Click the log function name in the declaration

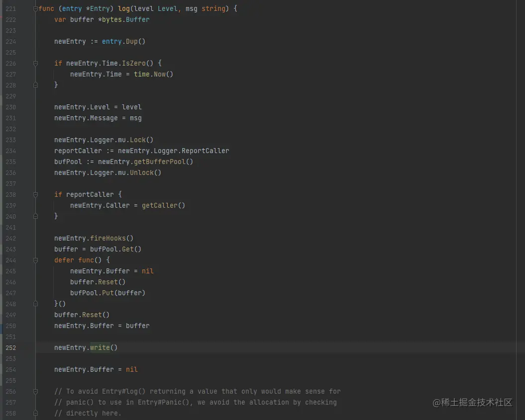(x=123, y=8)
